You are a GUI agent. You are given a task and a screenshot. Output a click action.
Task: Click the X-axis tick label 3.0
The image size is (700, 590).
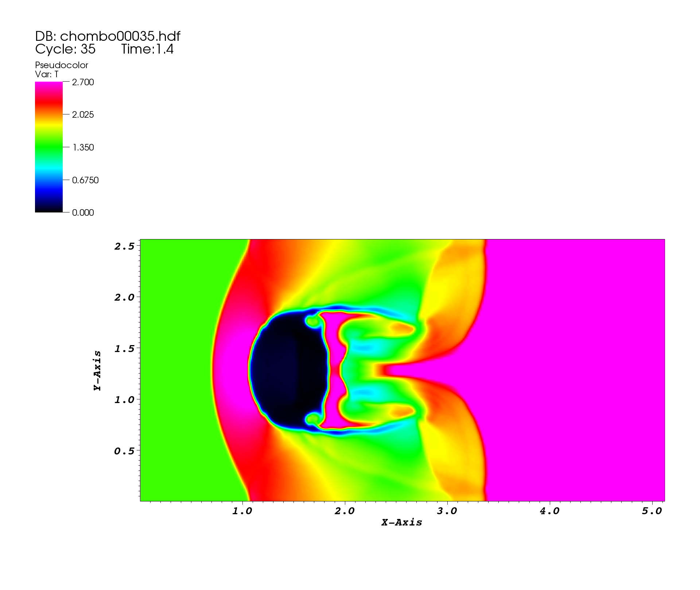tap(447, 511)
